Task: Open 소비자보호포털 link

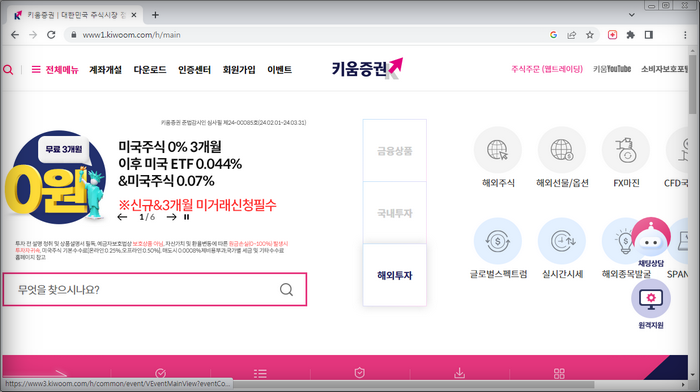Action: coord(664,69)
